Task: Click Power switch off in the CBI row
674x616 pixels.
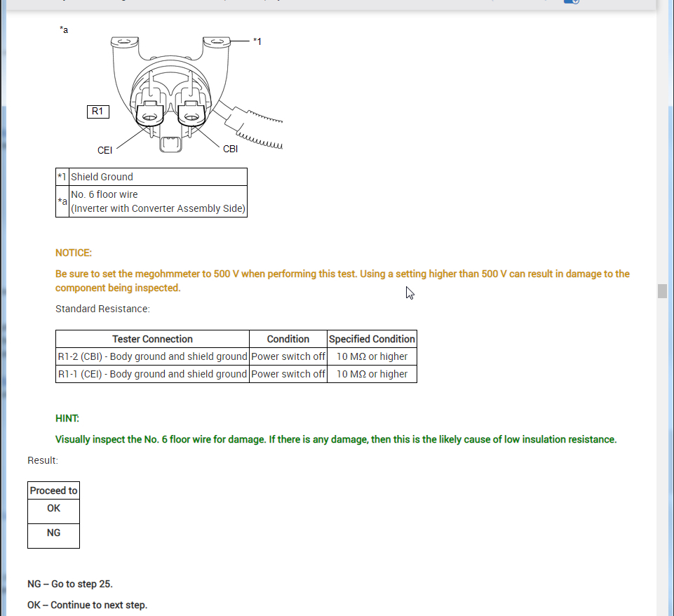Action: click(288, 356)
